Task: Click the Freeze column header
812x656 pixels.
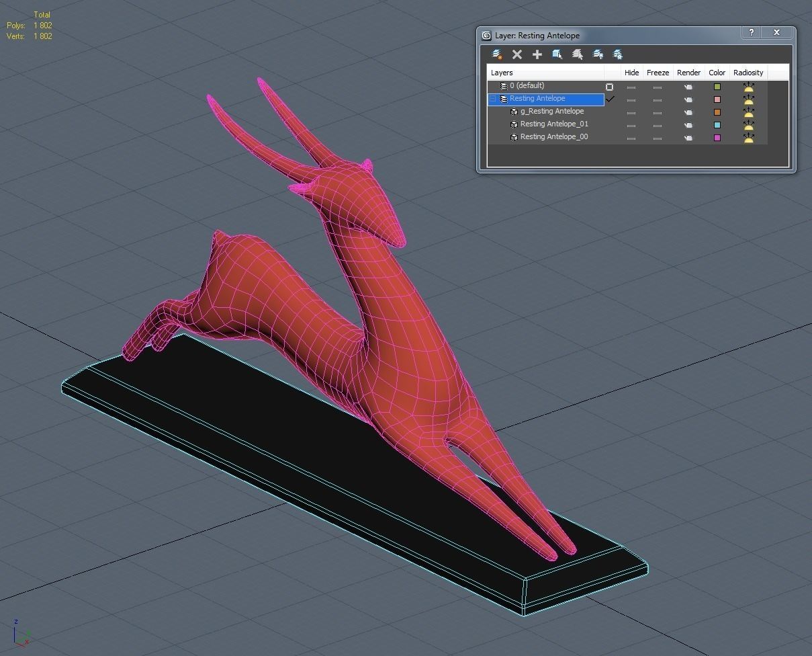Action: pyautogui.click(x=658, y=73)
